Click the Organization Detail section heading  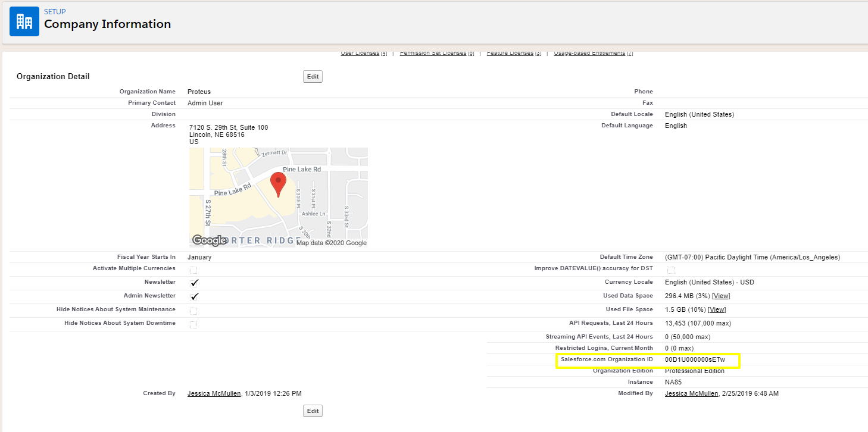coord(53,76)
